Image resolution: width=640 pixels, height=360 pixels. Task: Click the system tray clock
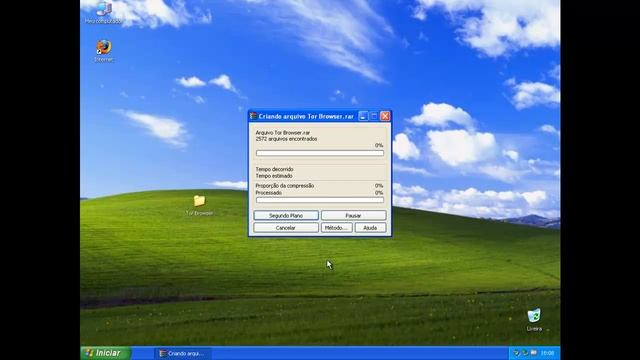pyautogui.click(x=547, y=353)
